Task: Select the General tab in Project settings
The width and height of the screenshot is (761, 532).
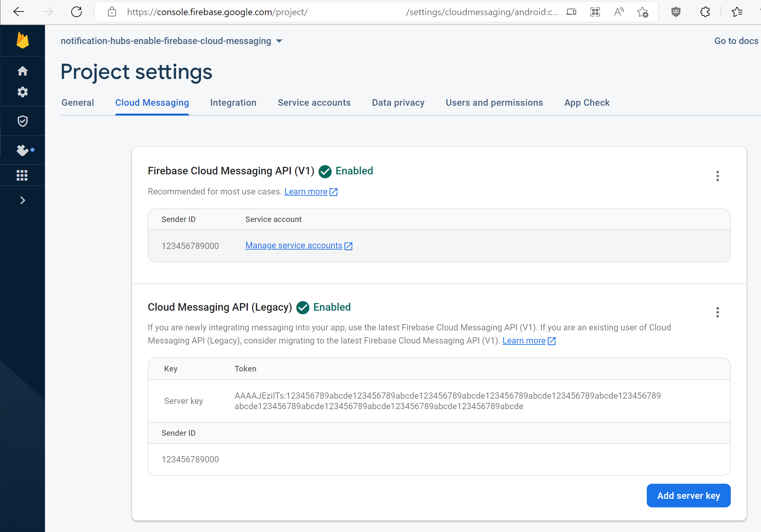Action: (77, 103)
